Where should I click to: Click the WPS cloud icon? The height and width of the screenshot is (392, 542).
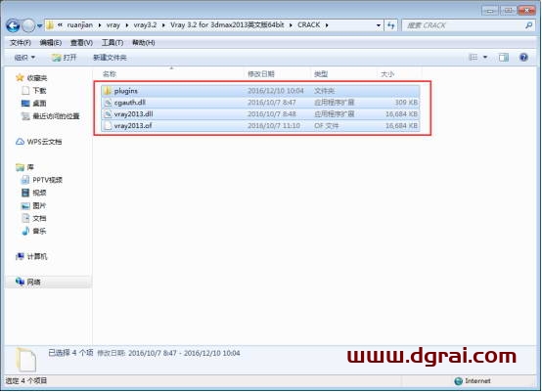click(x=20, y=142)
